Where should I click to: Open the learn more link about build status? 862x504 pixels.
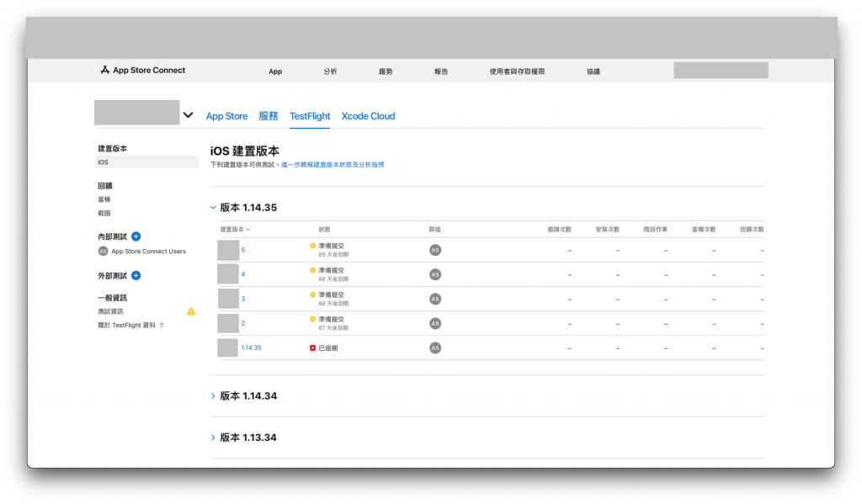333,164
